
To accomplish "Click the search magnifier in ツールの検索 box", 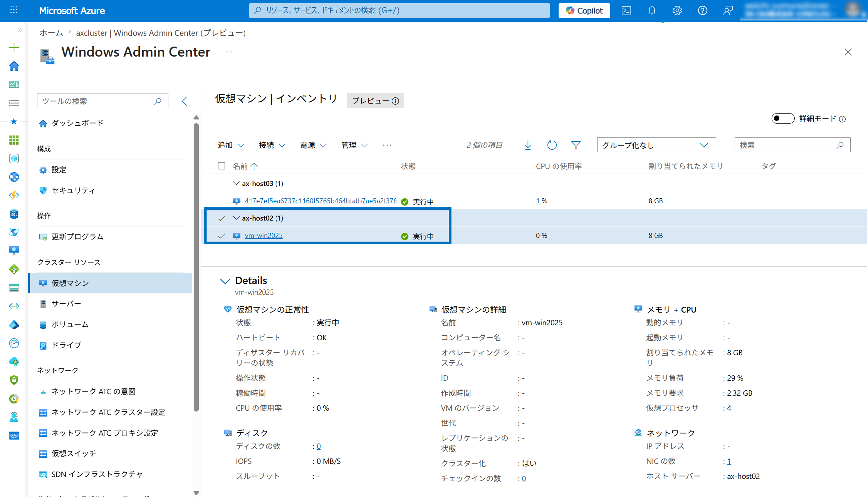I will coord(158,101).
